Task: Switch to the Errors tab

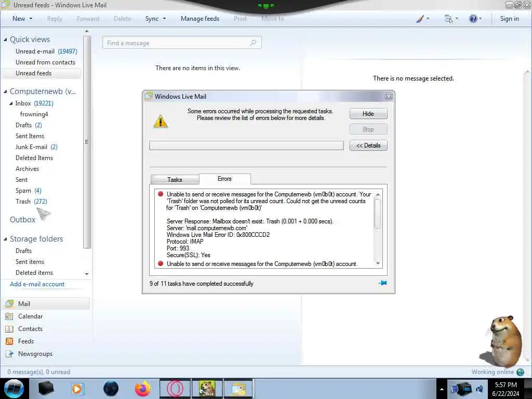Action: (x=224, y=179)
